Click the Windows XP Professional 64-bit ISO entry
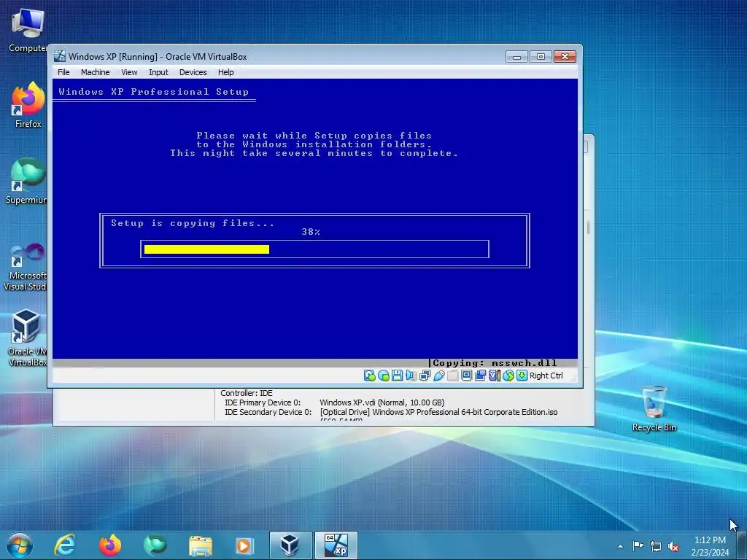Image resolution: width=747 pixels, height=560 pixels. [438, 413]
